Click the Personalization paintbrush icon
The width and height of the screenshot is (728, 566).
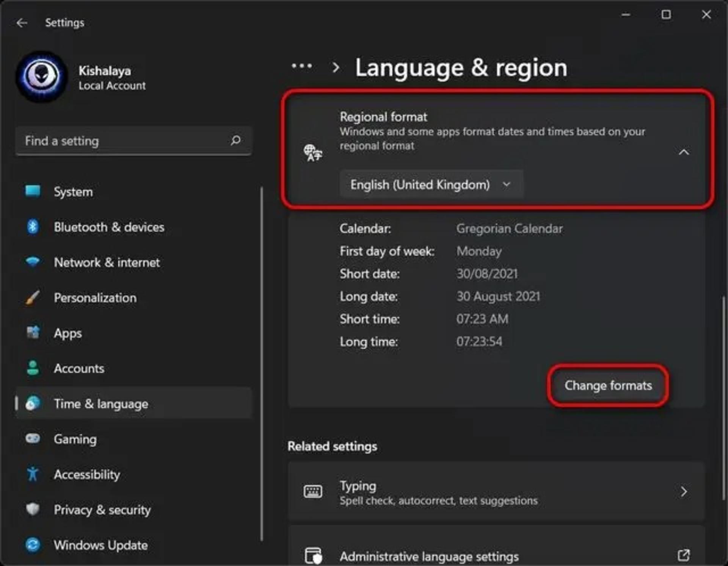point(33,297)
